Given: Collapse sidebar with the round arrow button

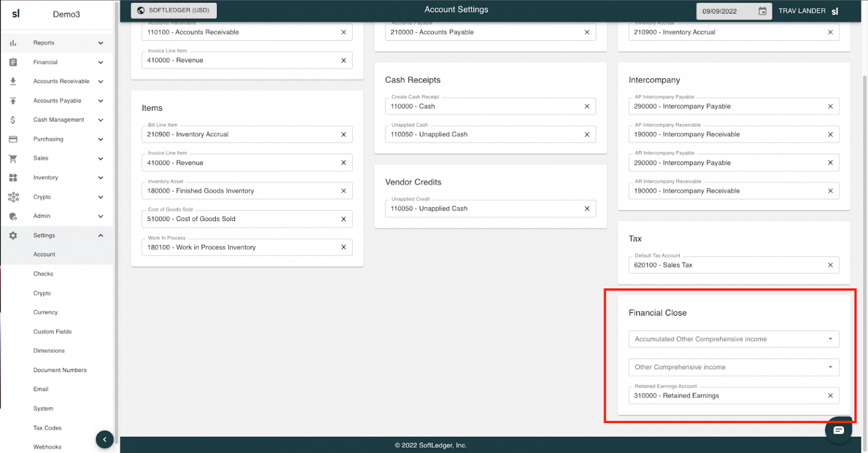Looking at the screenshot, I should (105, 439).
